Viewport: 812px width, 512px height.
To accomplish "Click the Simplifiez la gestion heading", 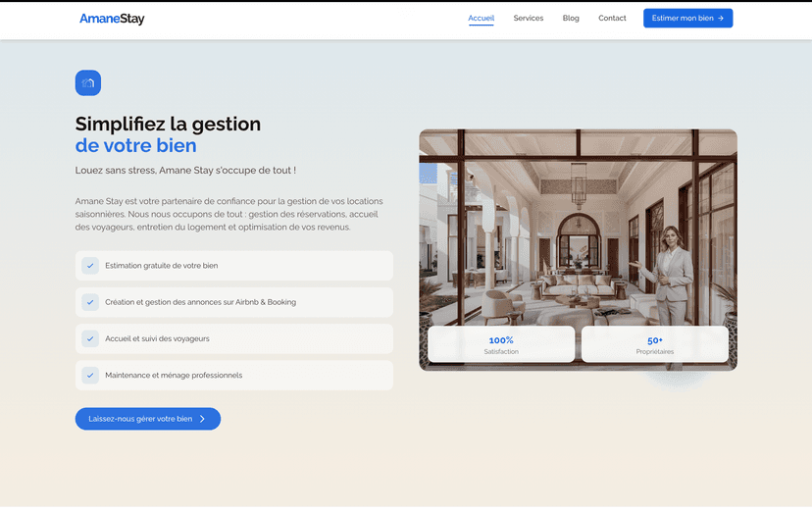I will 168,125.
